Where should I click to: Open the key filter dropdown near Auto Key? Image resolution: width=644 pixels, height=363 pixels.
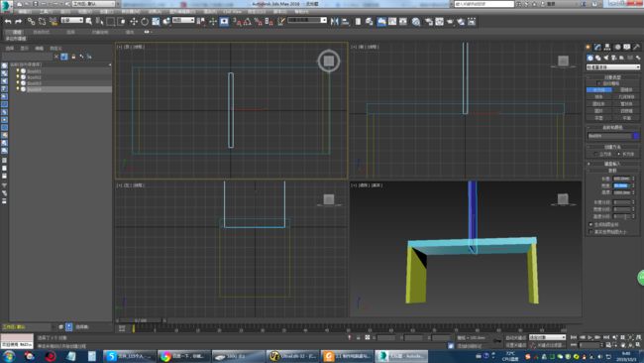pyautogui.click(x=547, y=337)
